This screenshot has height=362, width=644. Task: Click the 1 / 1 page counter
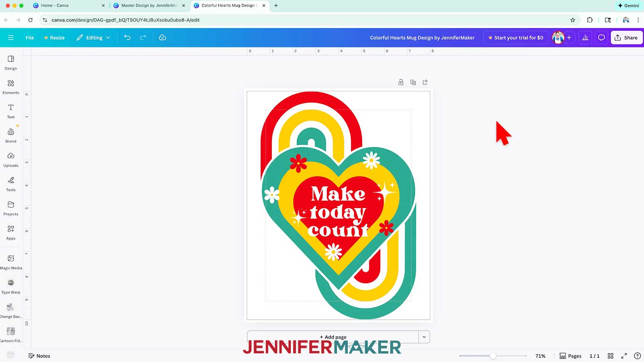pyautogui.click(x=595, y=356)
